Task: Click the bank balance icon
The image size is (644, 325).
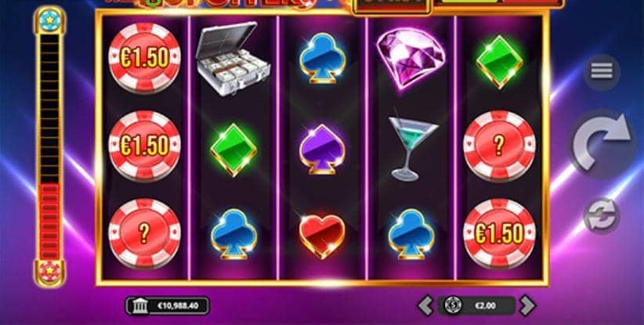Action: [139, 305]
